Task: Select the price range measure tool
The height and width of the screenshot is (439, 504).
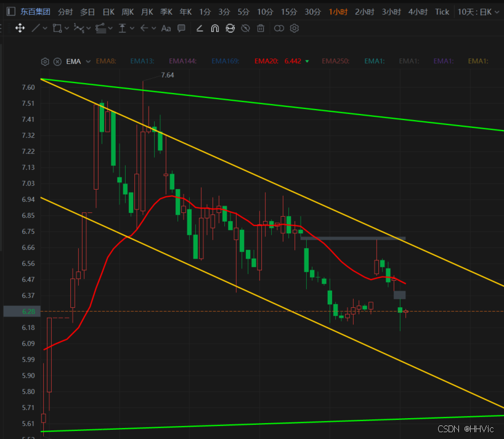Action: [122, 28]
